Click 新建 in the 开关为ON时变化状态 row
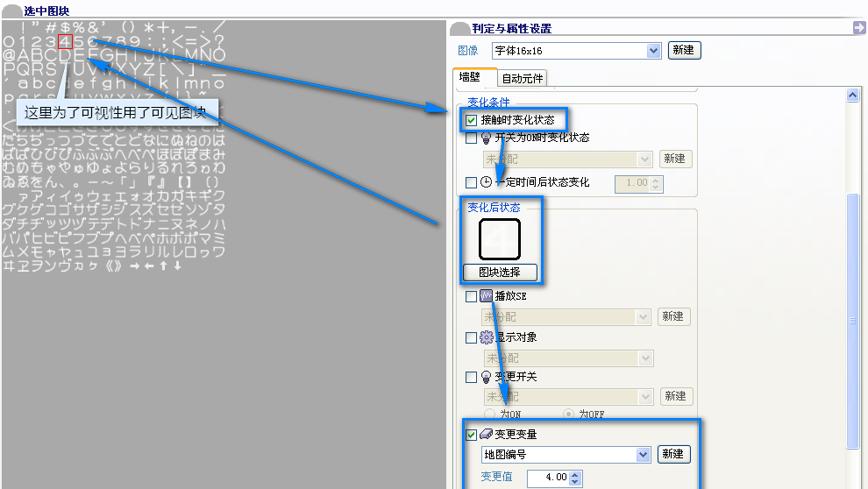Screen dimensions: 868x489 [x=675, y=159]
